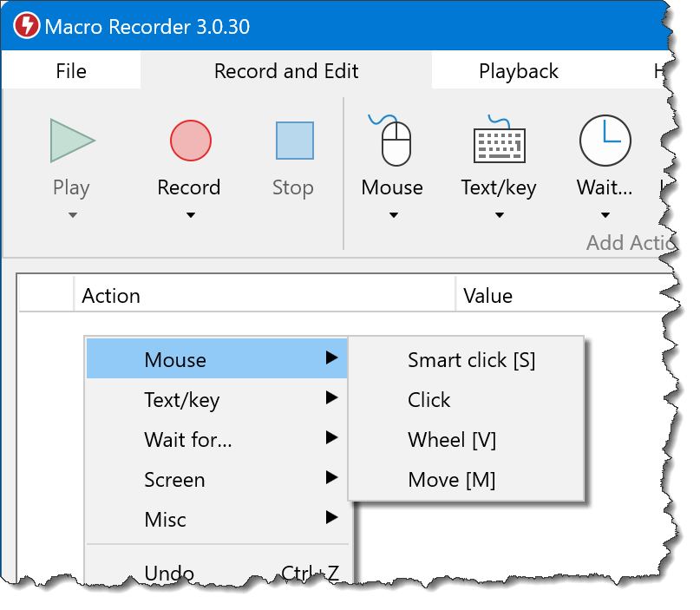
Task: Switch to the Playback tab
Action: click(519, 71)
